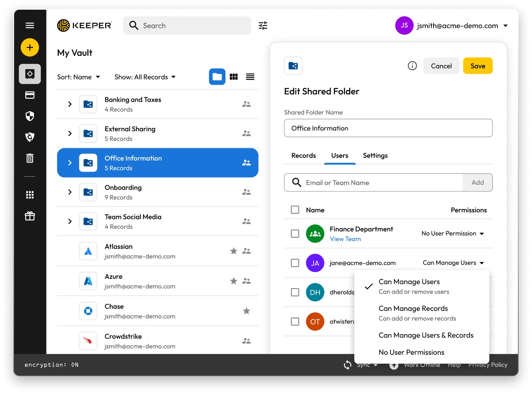The width and height of the screenshot is (532, 394).
Task: Open the Azure record
Action: pyautogui.click(x=158, y=281)
